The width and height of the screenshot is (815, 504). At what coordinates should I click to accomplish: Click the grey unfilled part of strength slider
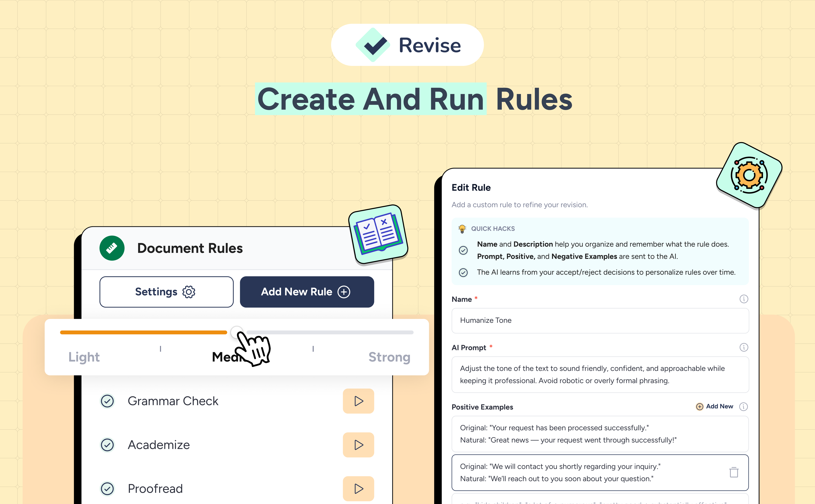330,332
